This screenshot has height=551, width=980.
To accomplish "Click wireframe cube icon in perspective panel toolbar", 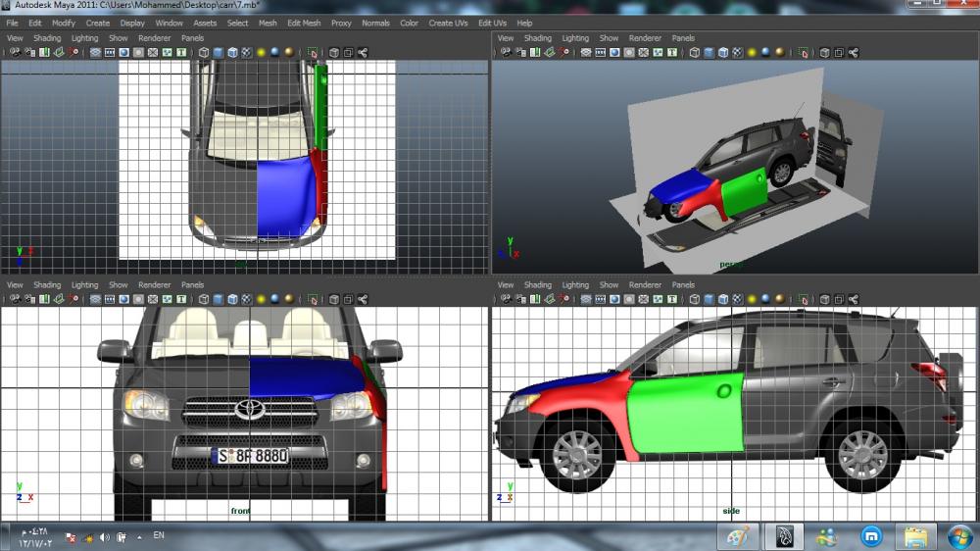I will [x=694, y=52].
